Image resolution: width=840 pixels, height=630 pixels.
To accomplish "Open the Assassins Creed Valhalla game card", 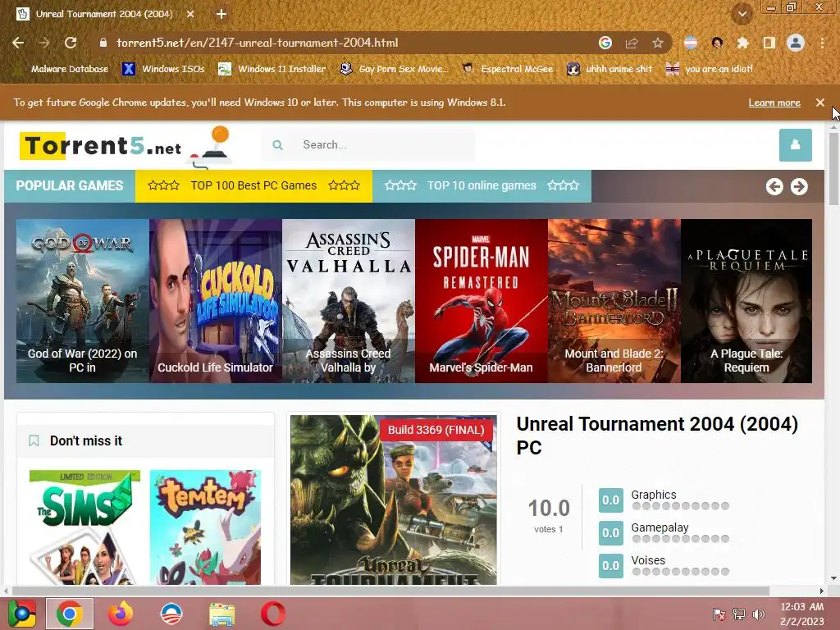I will 348,300.
